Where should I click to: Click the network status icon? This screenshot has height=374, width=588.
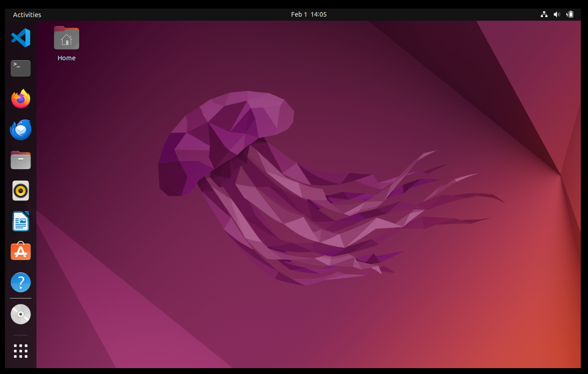(544, 15)
